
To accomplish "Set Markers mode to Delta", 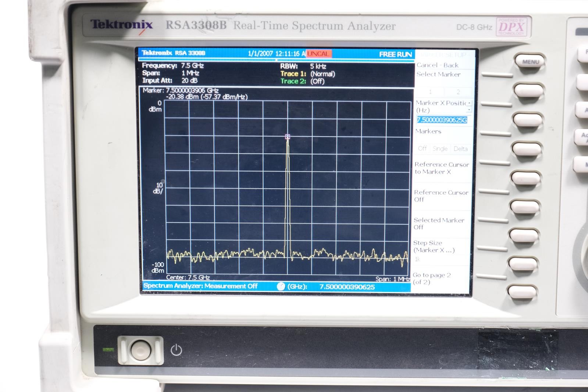I will tap(460, 149).
